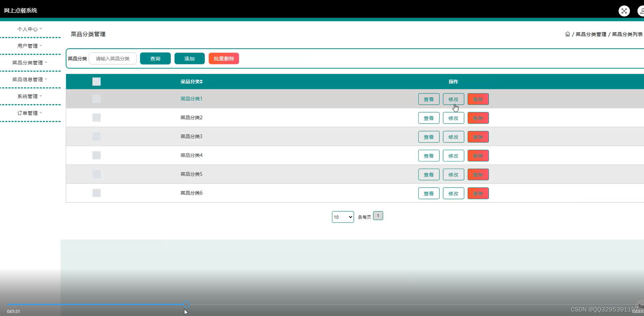644x316 pixels.
Task: Click the 添加 add button
Action: [190, 59]
